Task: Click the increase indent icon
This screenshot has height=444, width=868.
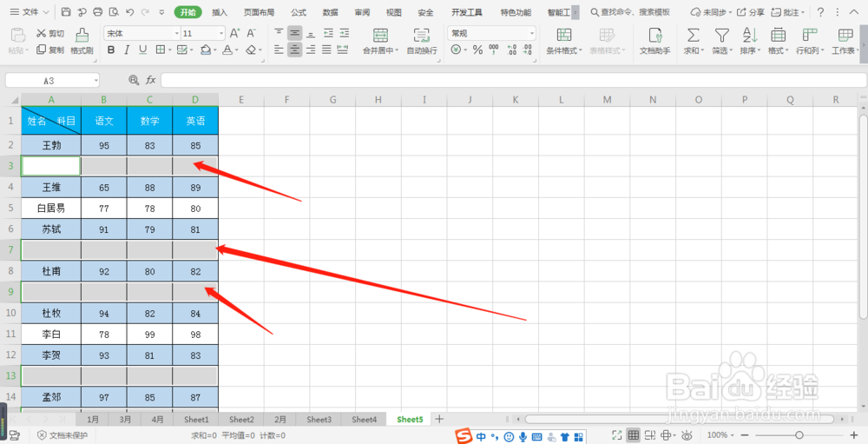Action: tap(345, 33)
